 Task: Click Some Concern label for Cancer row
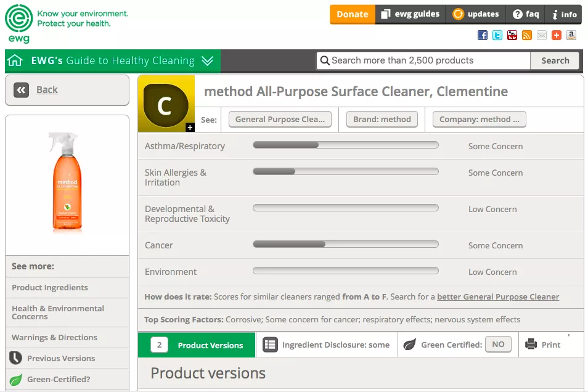[x=496, y=245]
